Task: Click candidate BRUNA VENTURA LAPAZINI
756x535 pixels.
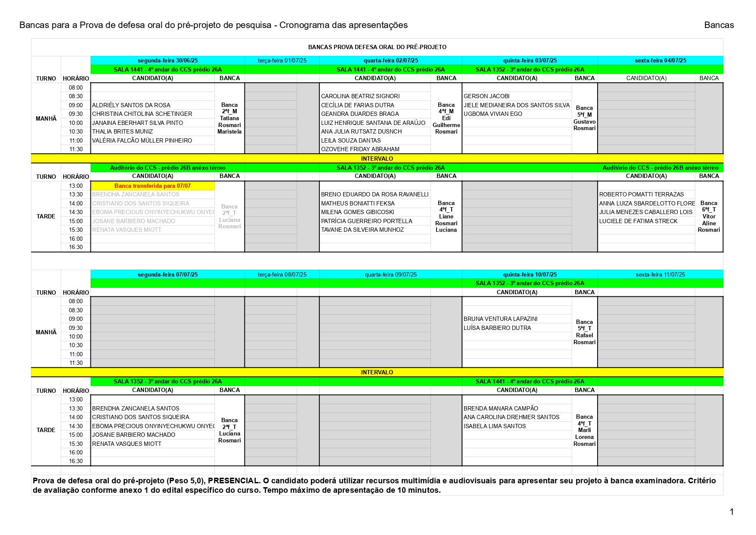Action: (x=500, y=319)
